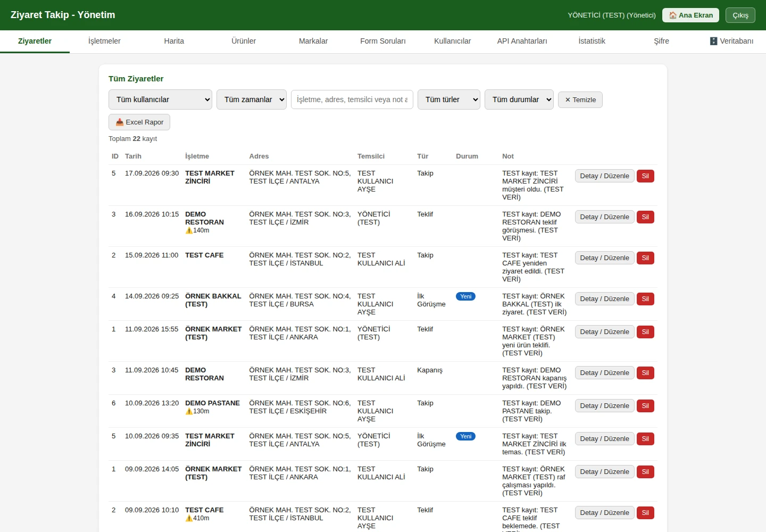
Task: Click the warning icon next to 130m
Action: [x=189, y=411]
